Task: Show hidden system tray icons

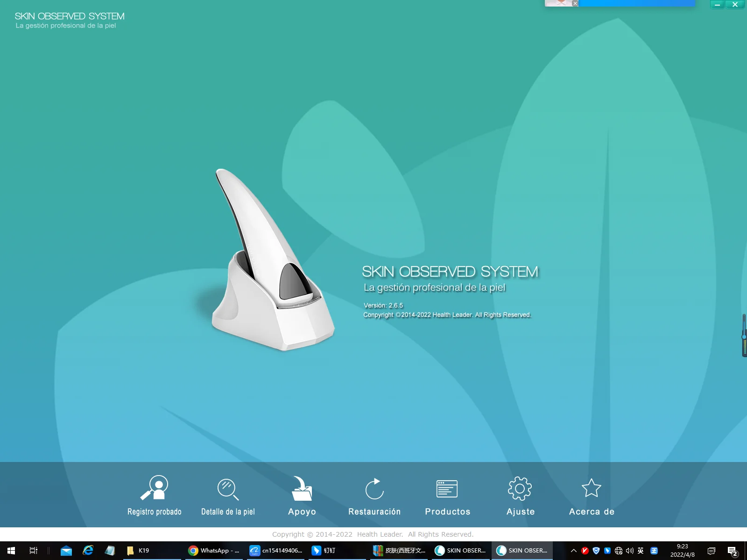Action: point(574,551)
